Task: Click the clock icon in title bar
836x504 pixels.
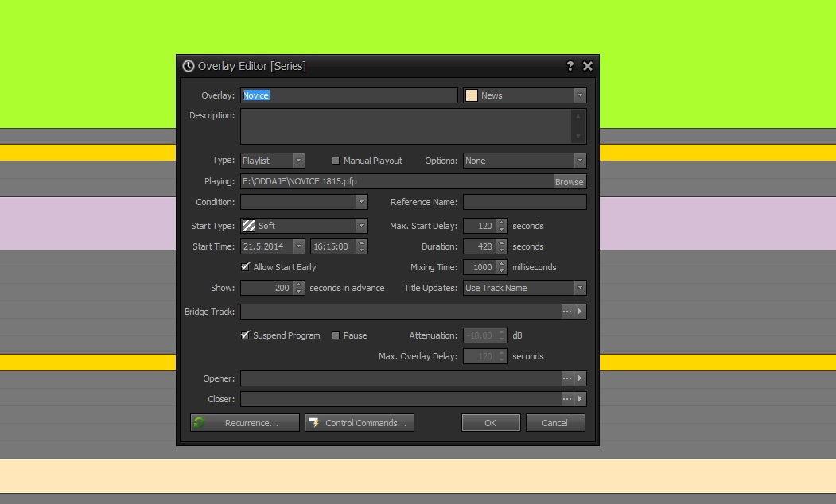Action: point(189,66)
